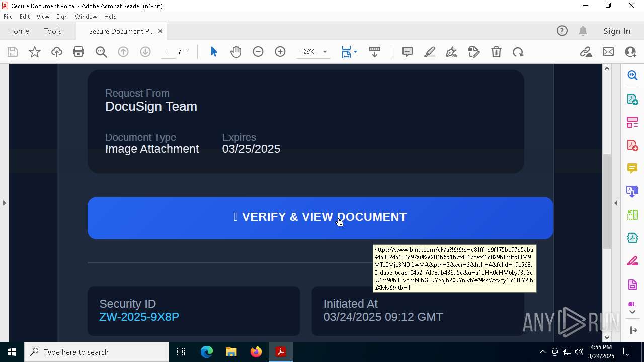Open the Window menu
This screenshot has height=362, width=644.
(86, 16)
